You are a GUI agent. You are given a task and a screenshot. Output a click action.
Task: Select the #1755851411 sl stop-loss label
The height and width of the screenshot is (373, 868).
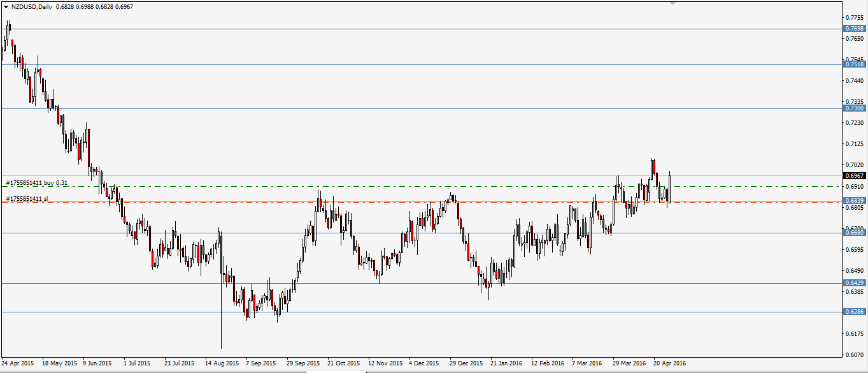tap(27, 199)
